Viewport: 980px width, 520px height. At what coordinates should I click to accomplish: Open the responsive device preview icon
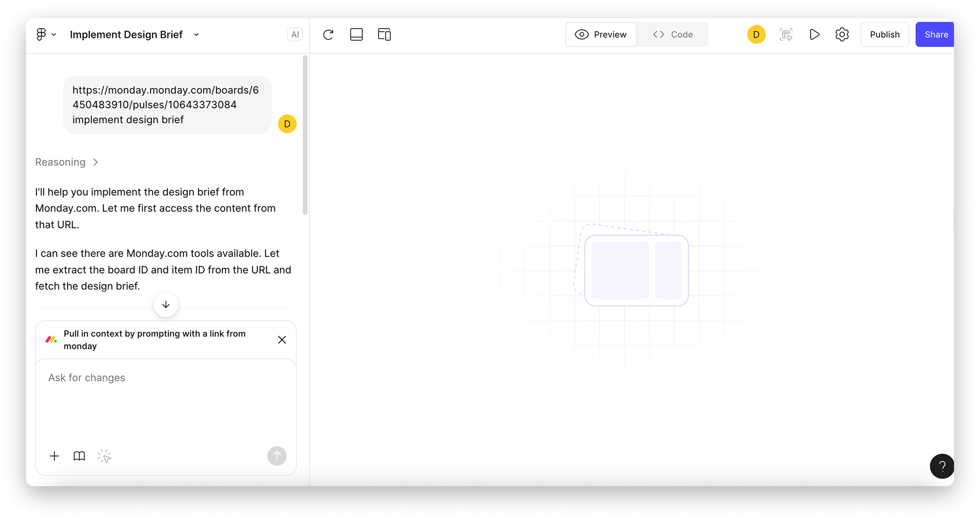(x=385, y=35)
